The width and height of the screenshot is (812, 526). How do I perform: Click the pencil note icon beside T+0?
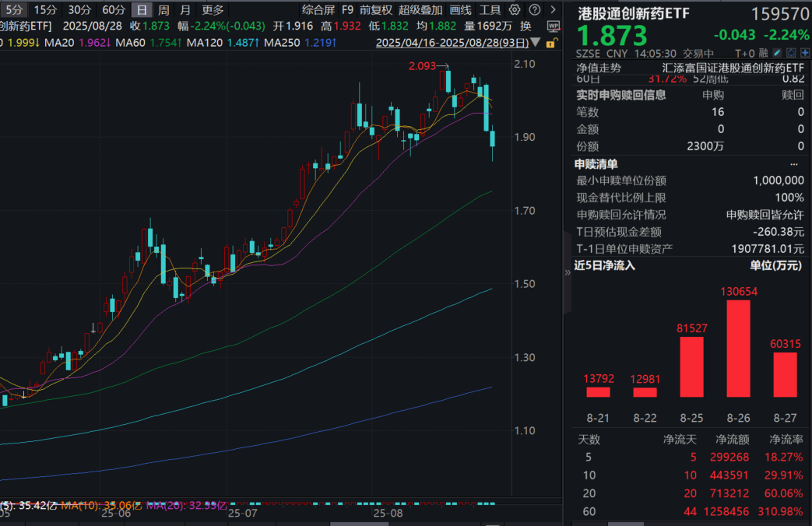777,52
